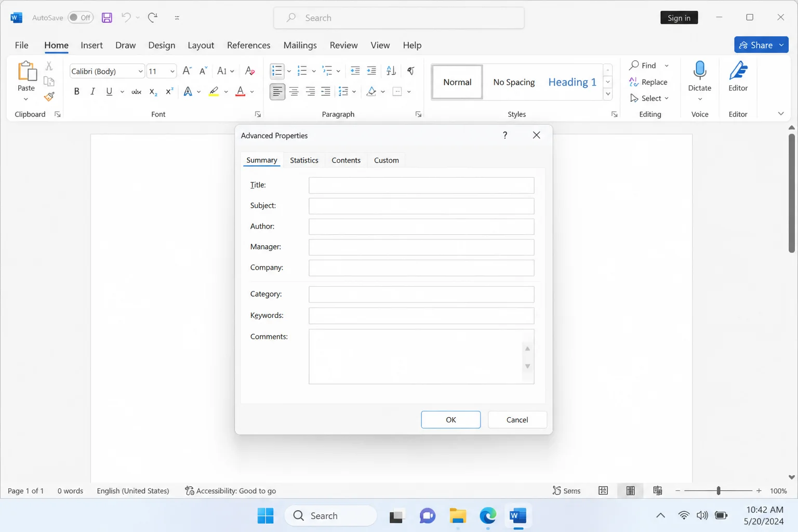Viewport: 798px width, 532px height.
Task: Apply strikethrough formatting
Action: click(136, 92)
